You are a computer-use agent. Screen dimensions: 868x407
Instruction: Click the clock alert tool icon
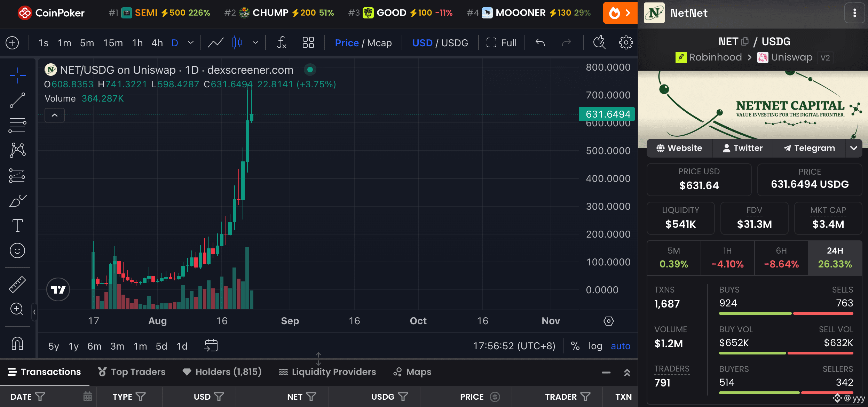[x=599, y=43]
